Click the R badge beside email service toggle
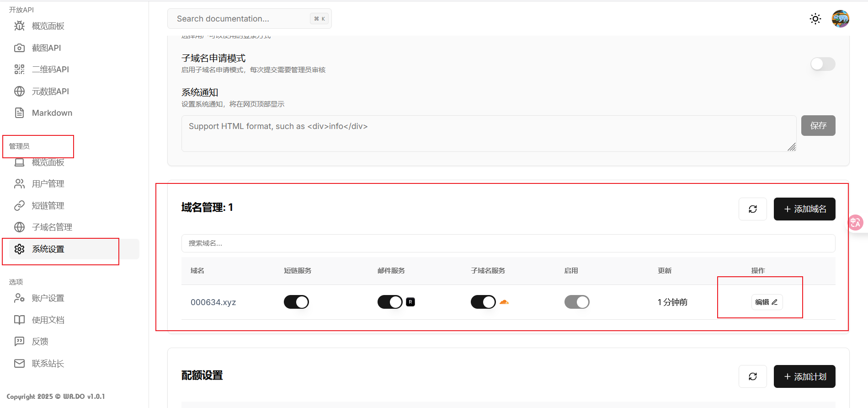 [410, 302]
